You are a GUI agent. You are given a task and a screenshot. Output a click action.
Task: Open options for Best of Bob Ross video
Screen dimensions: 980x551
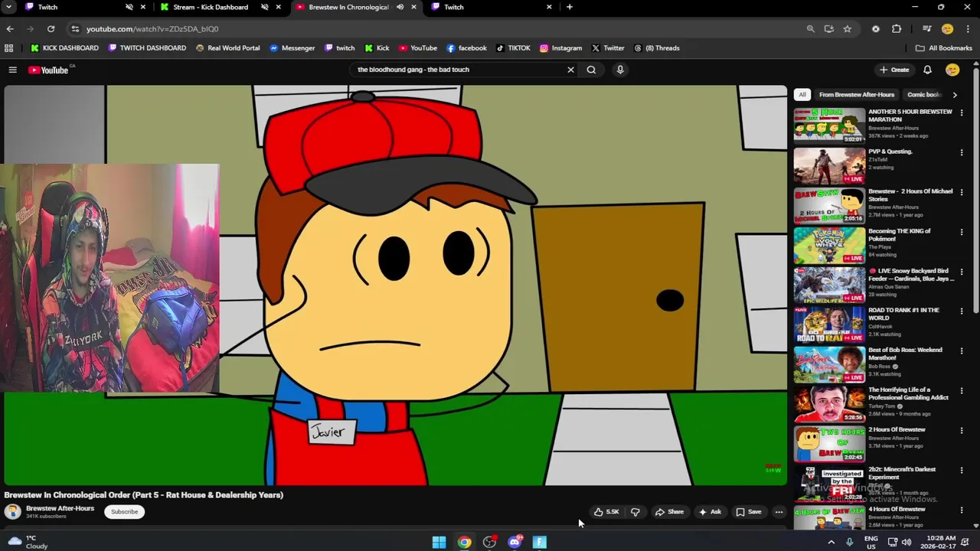pyautogui.click(x=962, y=351)
